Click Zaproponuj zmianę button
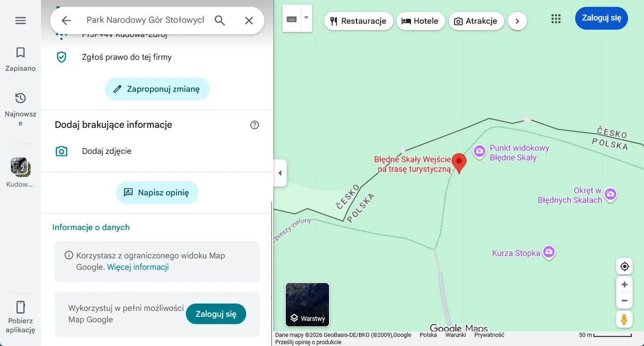Screen dimensions: 644x346 point(157,89)
